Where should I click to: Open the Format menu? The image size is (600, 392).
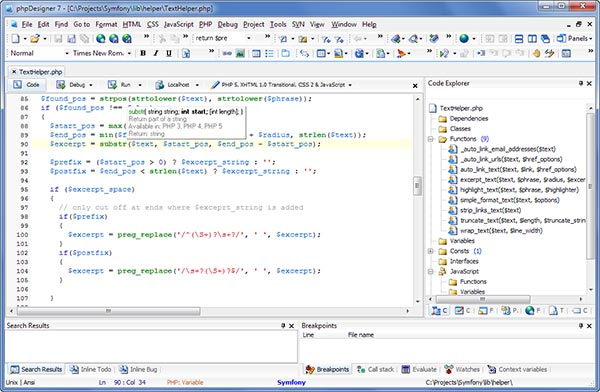pos(106,24)
